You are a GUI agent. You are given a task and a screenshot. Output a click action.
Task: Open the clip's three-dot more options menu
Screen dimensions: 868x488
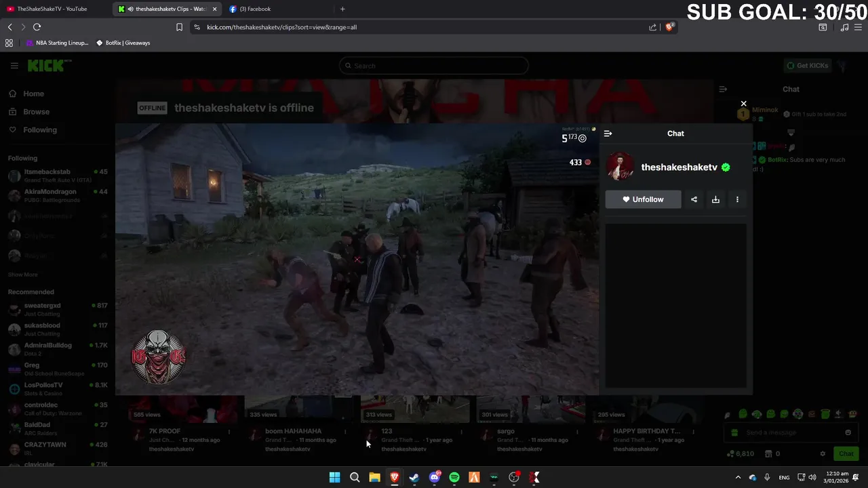(x=737, y=199)
